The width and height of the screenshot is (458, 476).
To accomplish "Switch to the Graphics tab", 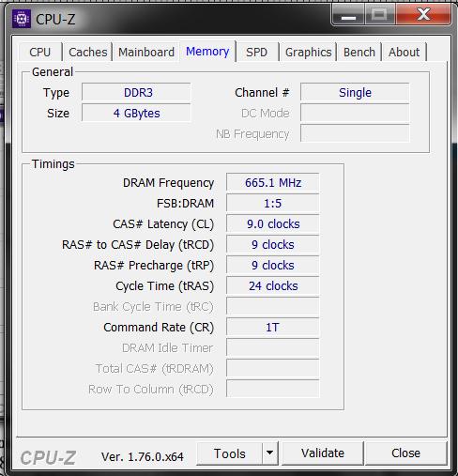I will (x=308, y=53).
